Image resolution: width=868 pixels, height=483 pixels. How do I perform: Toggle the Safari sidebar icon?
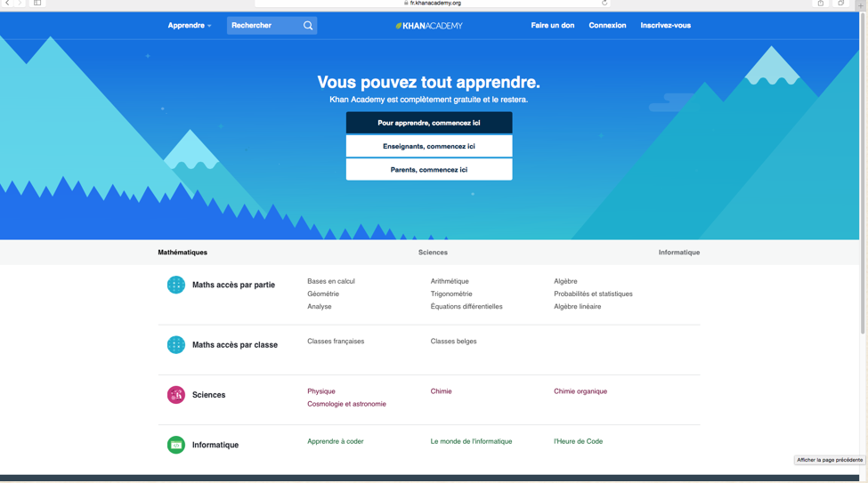pos(37,4)
